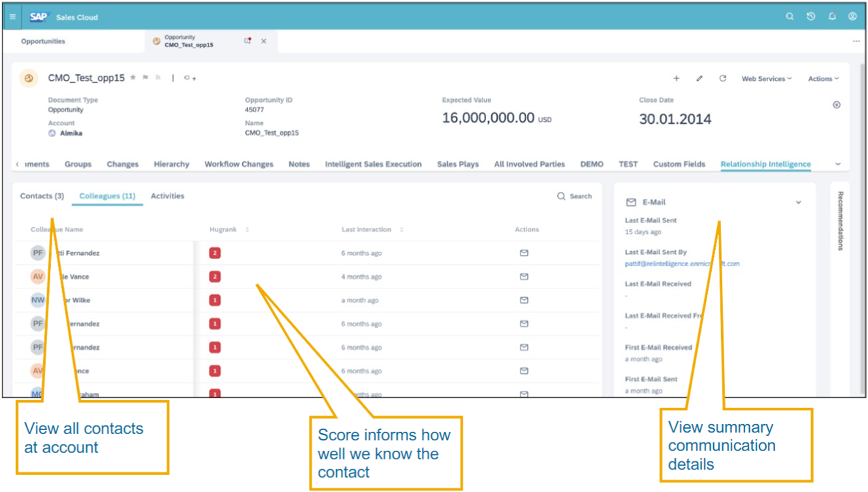This screenshot has height=492, width=868.
Task: Go to the Notes tab
Action: [299, 164]
